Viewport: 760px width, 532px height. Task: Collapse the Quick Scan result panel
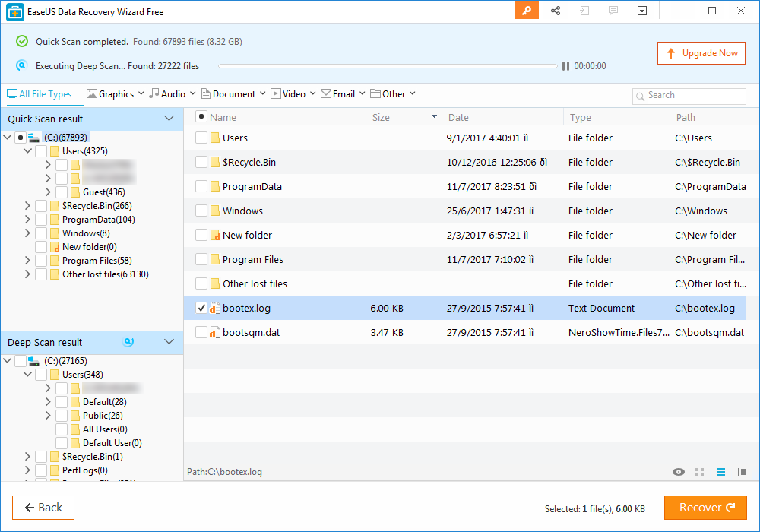click(x=169, y=119)
